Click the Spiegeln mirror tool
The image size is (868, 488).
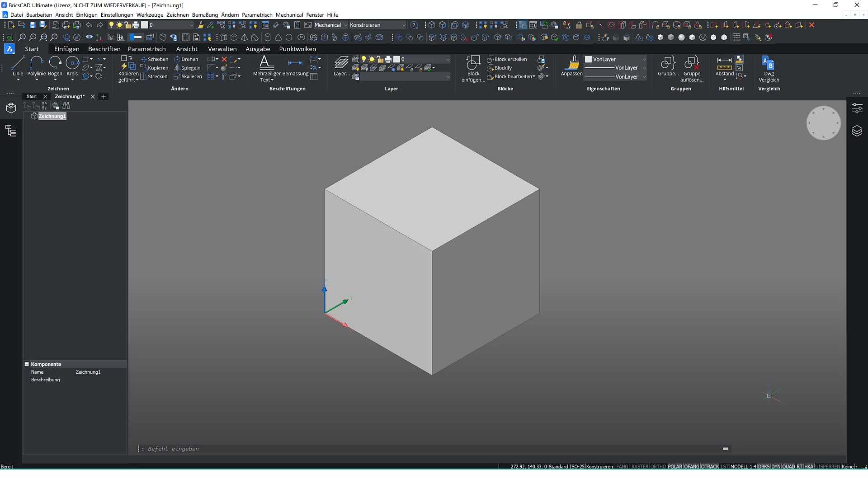pyautogui.click(x=187, y=68)
